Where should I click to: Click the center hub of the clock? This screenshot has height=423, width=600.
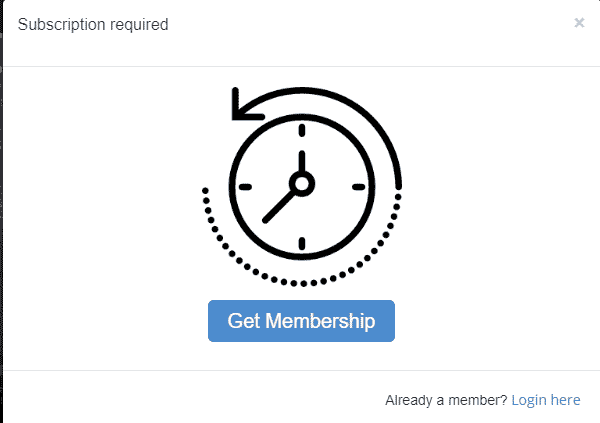pos(302,184)
